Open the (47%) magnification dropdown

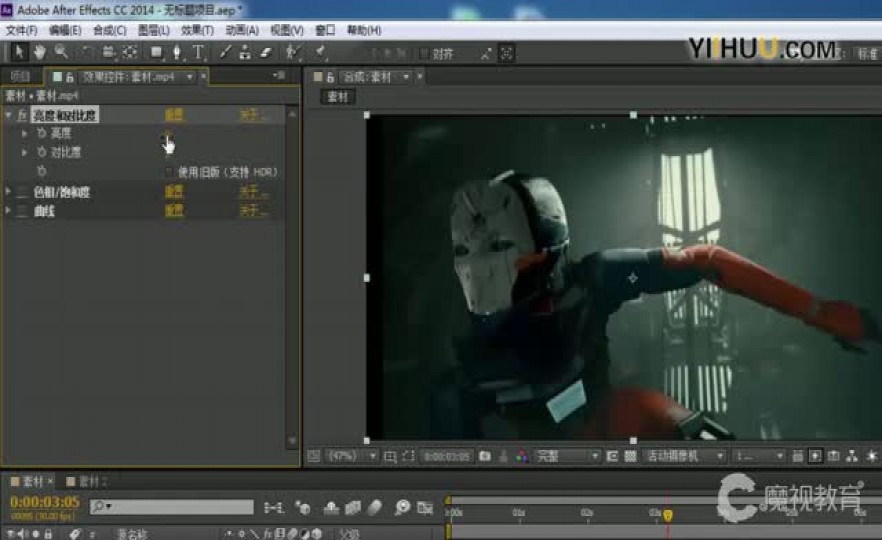pos(353,456)
